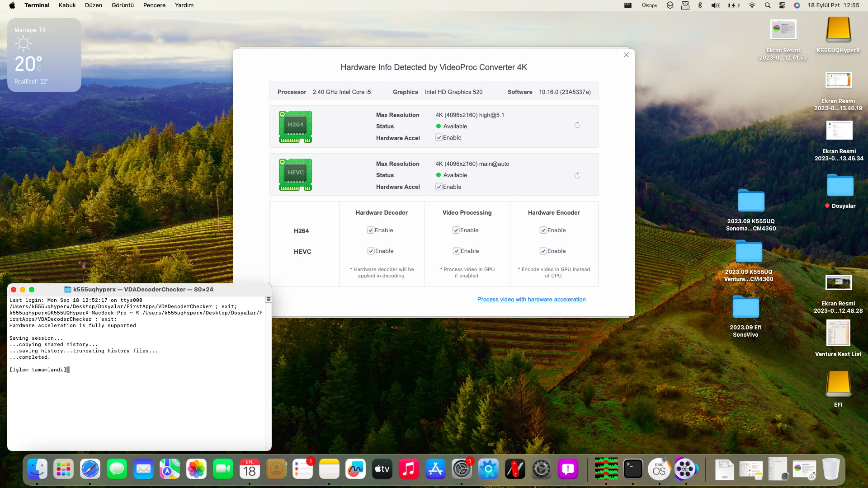Click Process video with hardware acceleration link
868x488 pixels.
[531, 300]
